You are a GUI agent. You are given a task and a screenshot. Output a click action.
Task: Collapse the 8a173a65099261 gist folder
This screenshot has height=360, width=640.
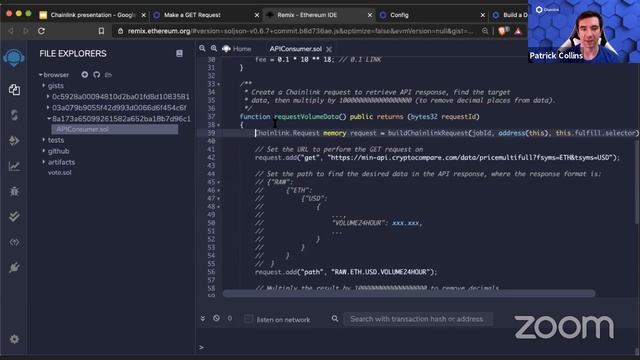49,119
